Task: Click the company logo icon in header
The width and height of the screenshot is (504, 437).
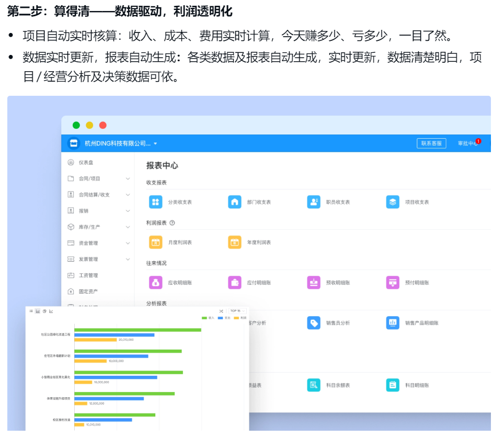Action: pyautogui.click(x=74, y=143)
